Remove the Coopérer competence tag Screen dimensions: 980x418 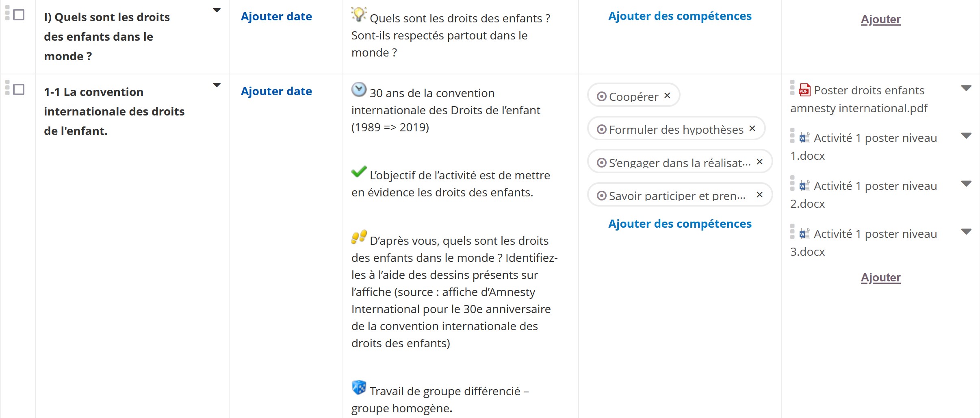(x=667, y=96)
